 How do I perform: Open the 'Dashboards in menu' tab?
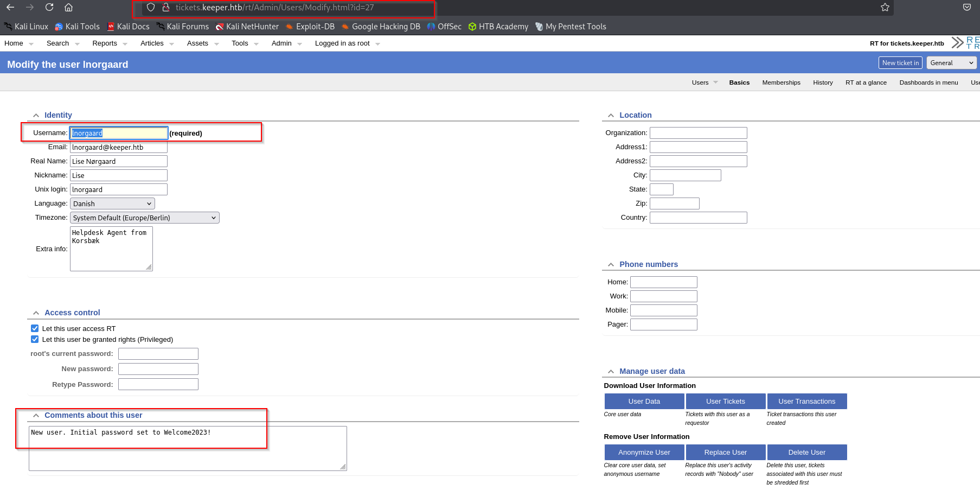tap(928, 82)
